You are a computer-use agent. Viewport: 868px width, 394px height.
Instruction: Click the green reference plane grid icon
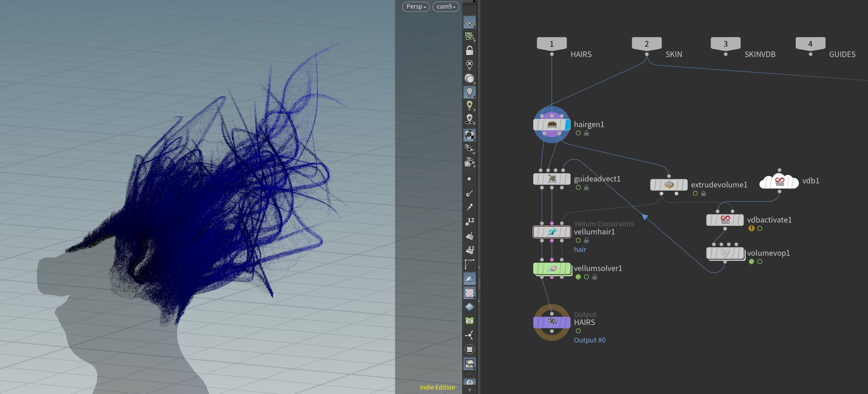pyautogui.click(x=470, y=37)
